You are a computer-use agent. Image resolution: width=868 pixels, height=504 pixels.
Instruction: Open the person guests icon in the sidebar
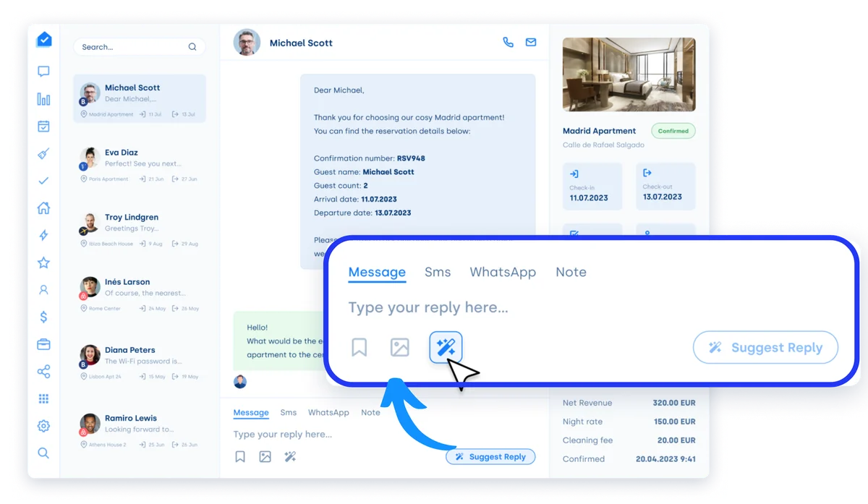43,290
